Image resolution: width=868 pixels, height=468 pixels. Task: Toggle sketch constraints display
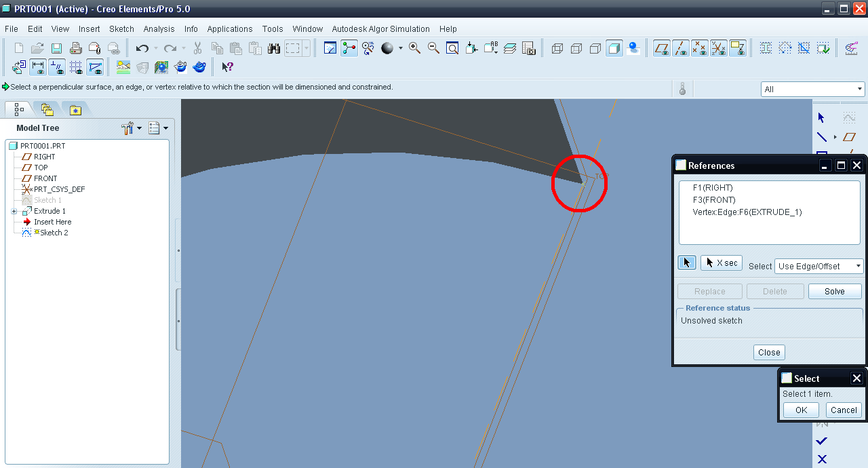click(57, 67)
